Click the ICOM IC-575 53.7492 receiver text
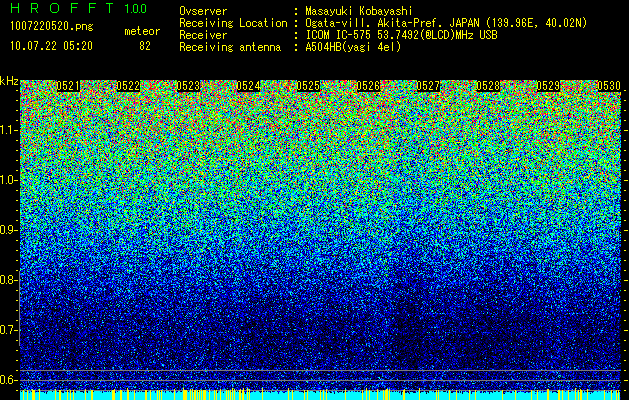Screen dimensions: 629x400 [401, 35]
